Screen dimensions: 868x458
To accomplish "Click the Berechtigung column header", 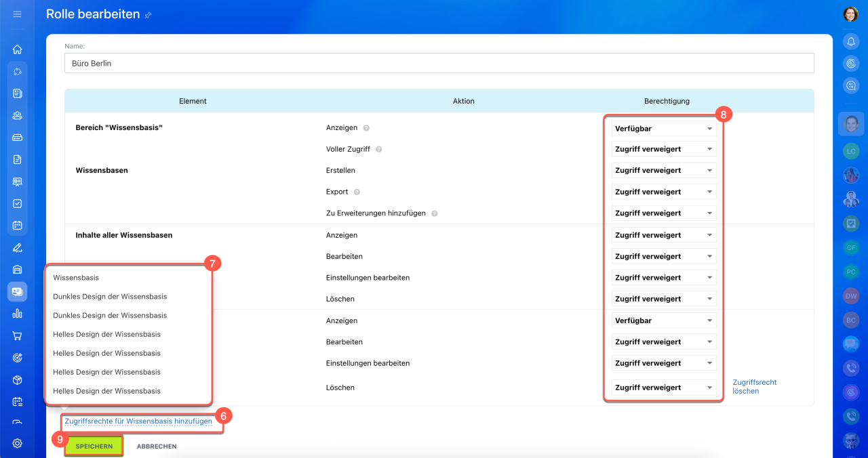I will [x=667, y=101].
